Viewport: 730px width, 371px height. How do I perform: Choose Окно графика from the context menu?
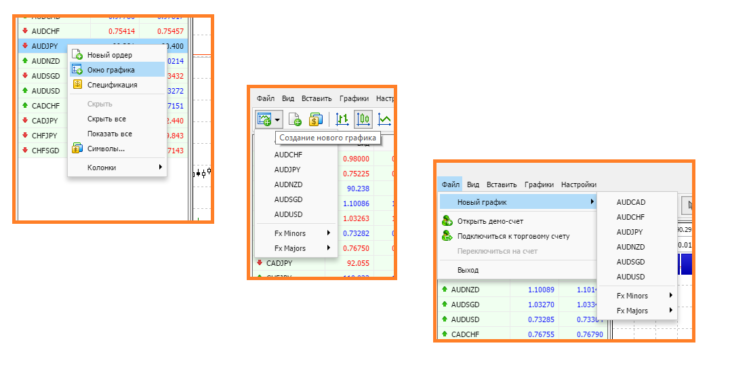117,70
